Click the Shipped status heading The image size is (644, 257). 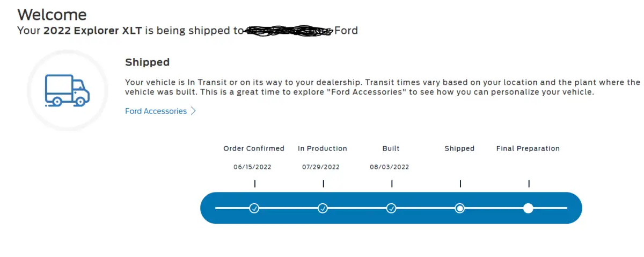click(x=147, y=62)
